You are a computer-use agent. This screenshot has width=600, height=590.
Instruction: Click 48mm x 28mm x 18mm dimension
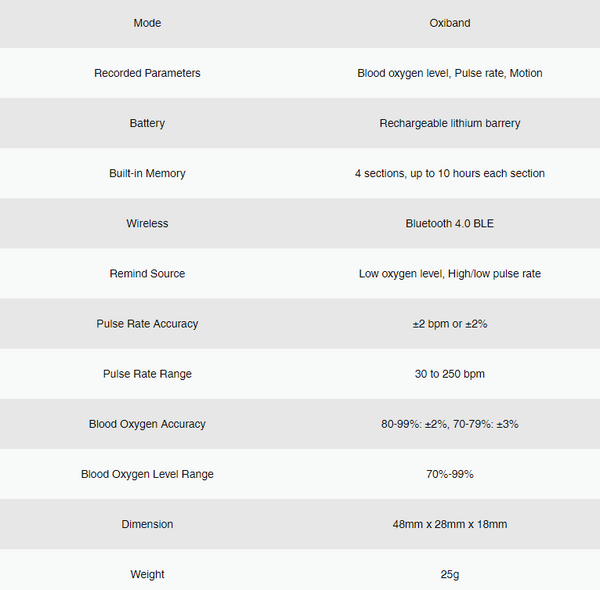click(x=450, y=524)
